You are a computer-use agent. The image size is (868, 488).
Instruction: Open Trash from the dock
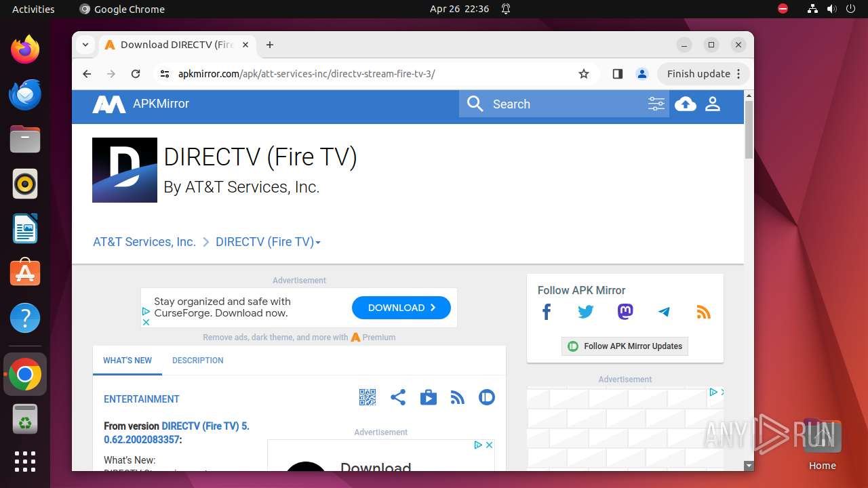25,418
